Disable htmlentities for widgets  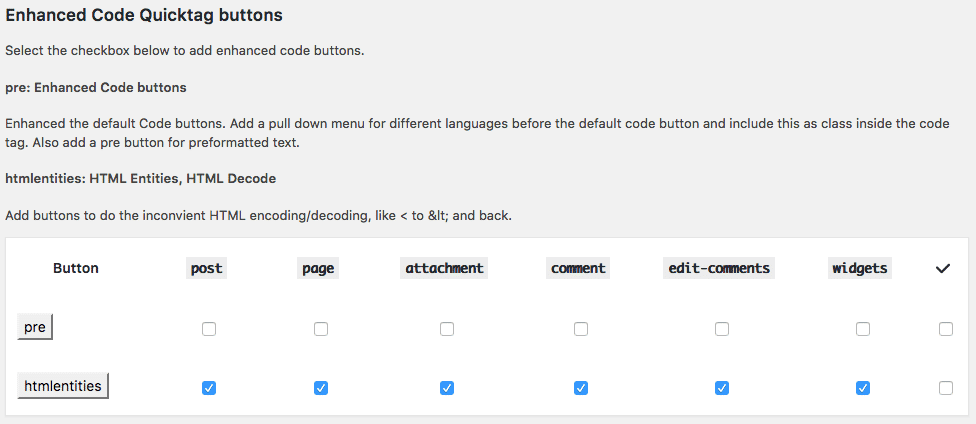coord(863,388)
